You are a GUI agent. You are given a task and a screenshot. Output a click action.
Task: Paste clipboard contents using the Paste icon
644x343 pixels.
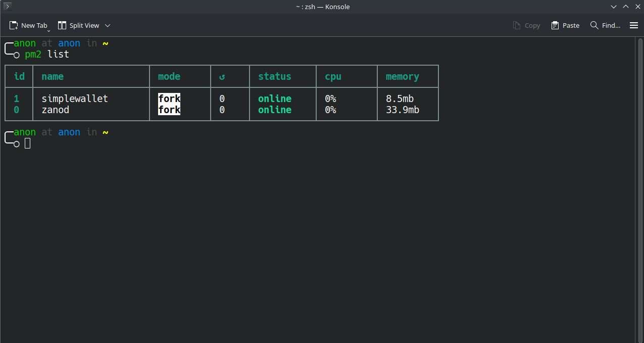pos(555,25)
